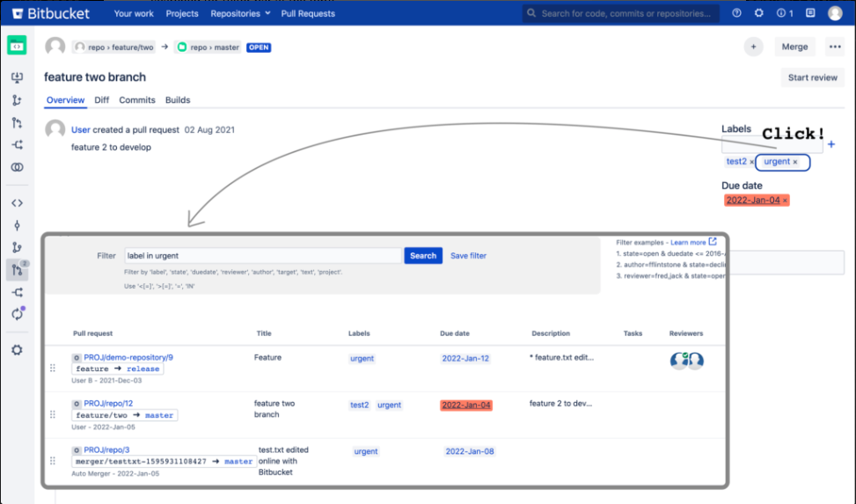
Task: Switch to the Builds tab
Action: 178,100
